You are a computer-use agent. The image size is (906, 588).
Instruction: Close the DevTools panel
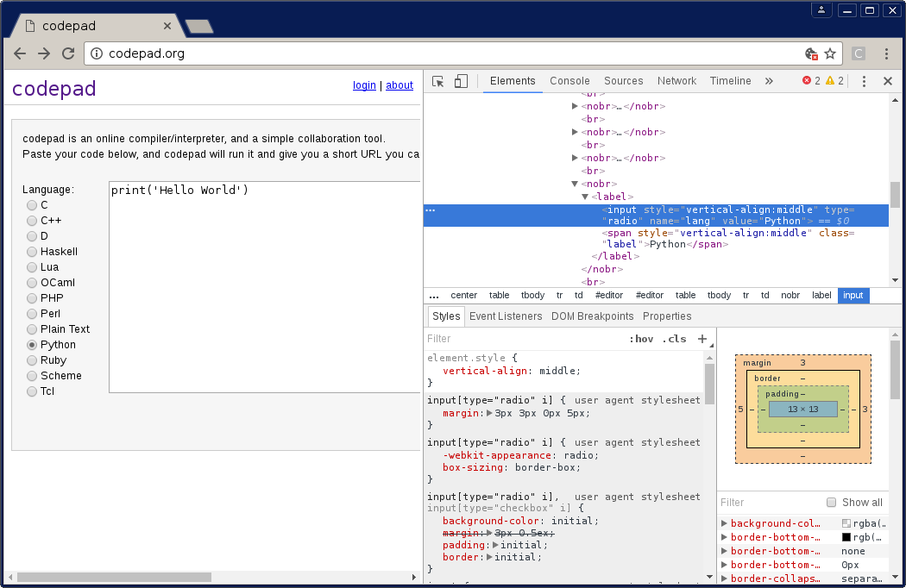(887, 81)
